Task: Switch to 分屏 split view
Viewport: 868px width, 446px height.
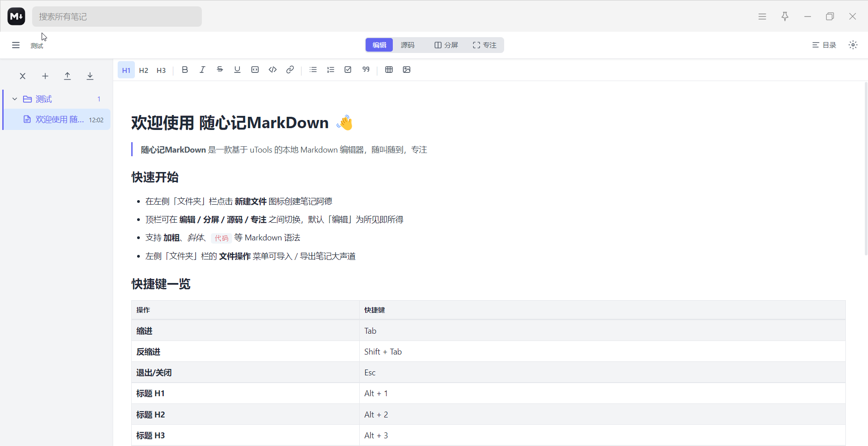Action: click(446, 45)
